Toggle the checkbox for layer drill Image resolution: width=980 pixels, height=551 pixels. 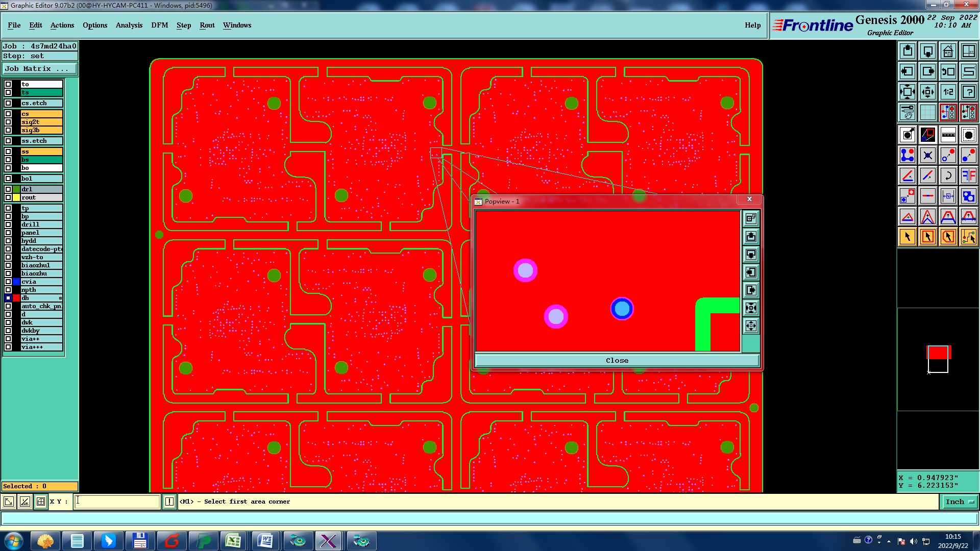tap(8, 224)
